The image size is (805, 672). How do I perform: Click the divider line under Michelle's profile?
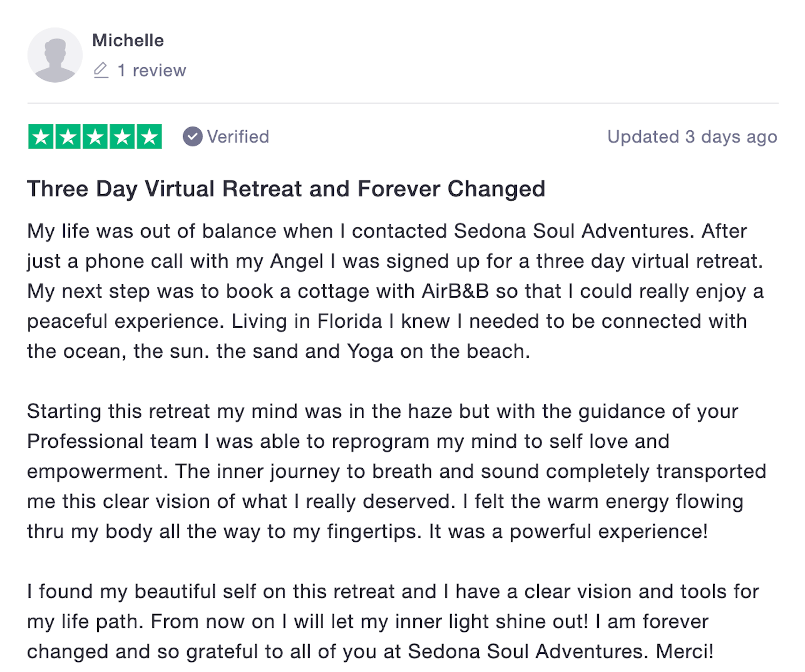coord(402,101)
